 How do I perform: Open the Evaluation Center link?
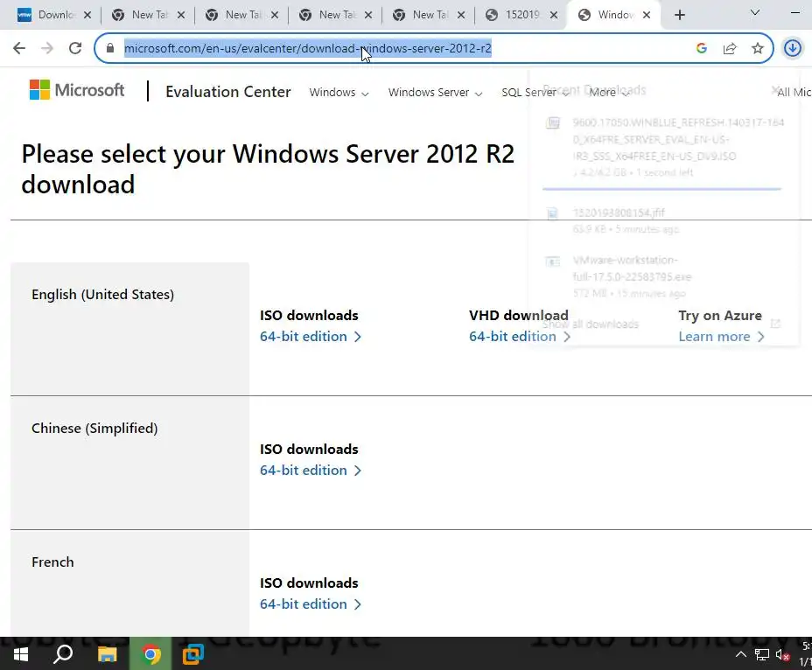pos(227,92)
